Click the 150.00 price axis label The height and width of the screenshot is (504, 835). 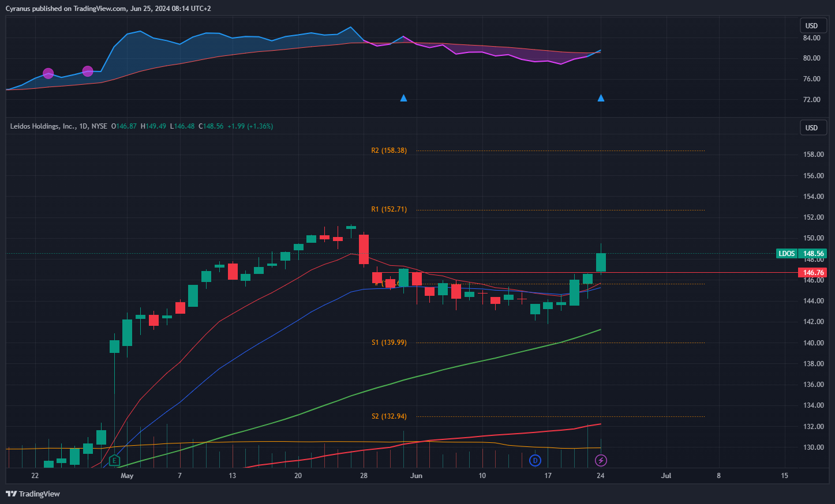click(814, 238)
